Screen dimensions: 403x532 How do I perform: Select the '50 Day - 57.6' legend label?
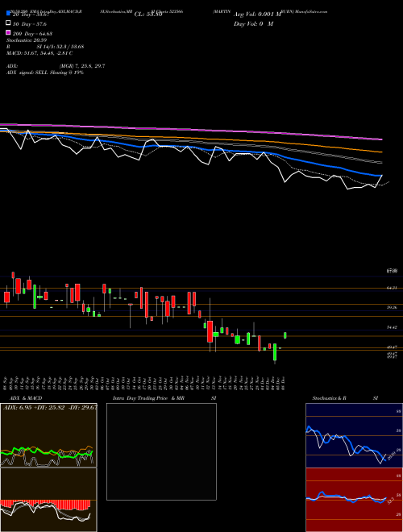[x=30, y=24]
